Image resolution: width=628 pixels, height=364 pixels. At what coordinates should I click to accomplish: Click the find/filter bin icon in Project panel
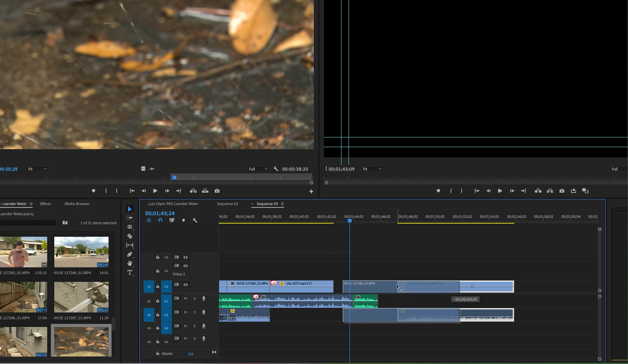point(65,223)
